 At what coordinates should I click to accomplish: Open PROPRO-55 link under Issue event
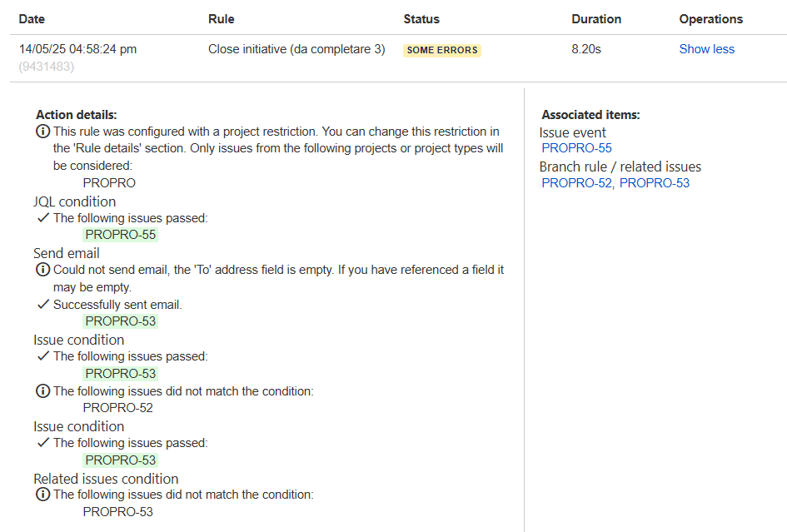pyautogui.click(x=576, y=148)
